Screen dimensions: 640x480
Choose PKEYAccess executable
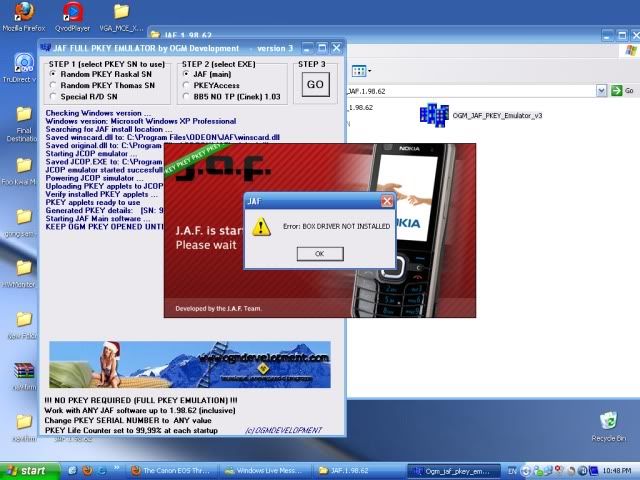(211, 85)
